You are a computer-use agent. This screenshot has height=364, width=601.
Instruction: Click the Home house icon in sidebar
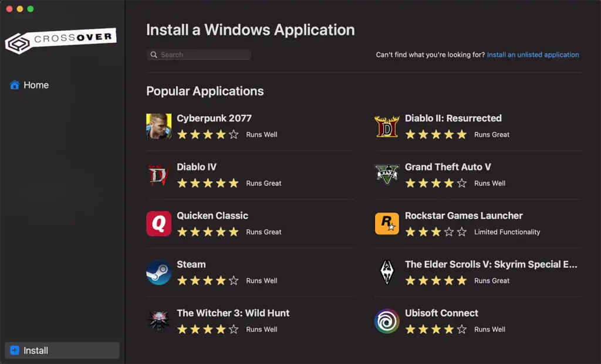point(15,84)
